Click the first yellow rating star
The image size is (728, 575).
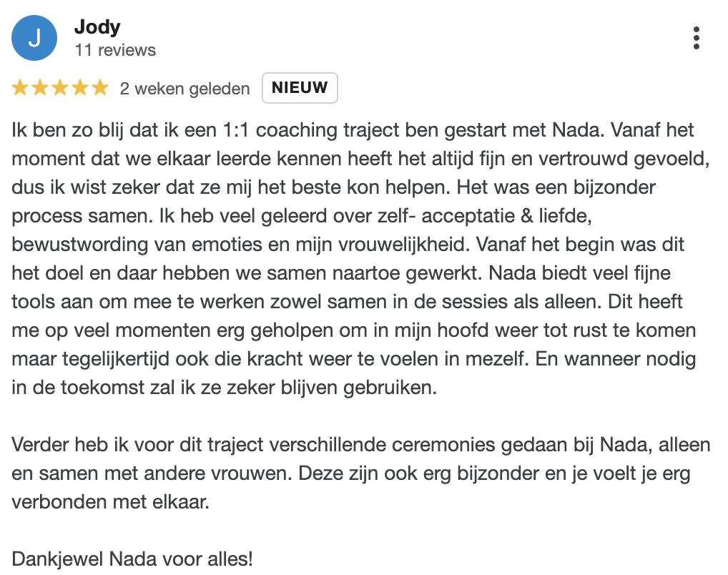pos(20,88)
